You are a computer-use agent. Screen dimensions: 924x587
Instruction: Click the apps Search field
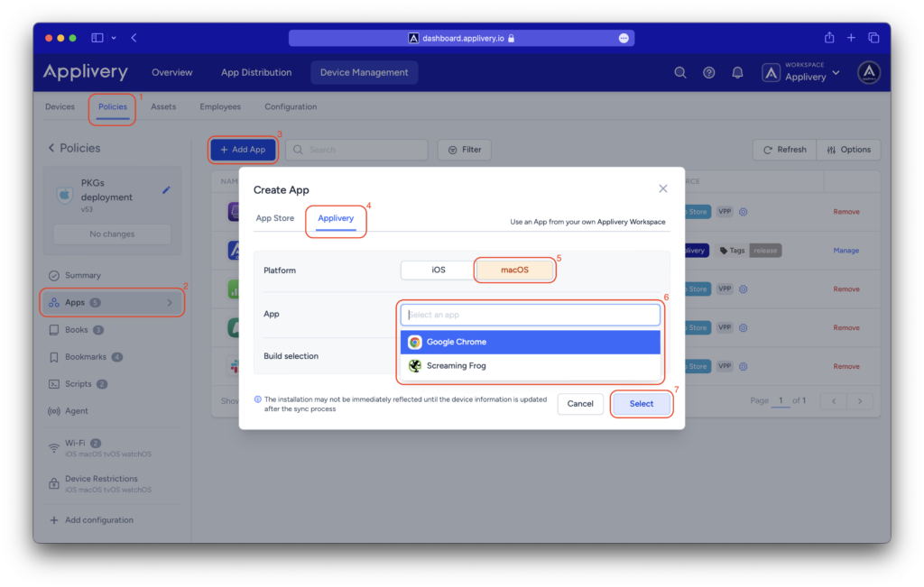(x=356, y=150)
